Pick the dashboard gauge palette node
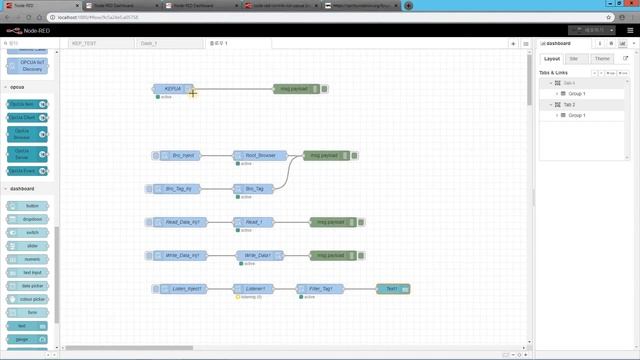 tap(27, 339)
